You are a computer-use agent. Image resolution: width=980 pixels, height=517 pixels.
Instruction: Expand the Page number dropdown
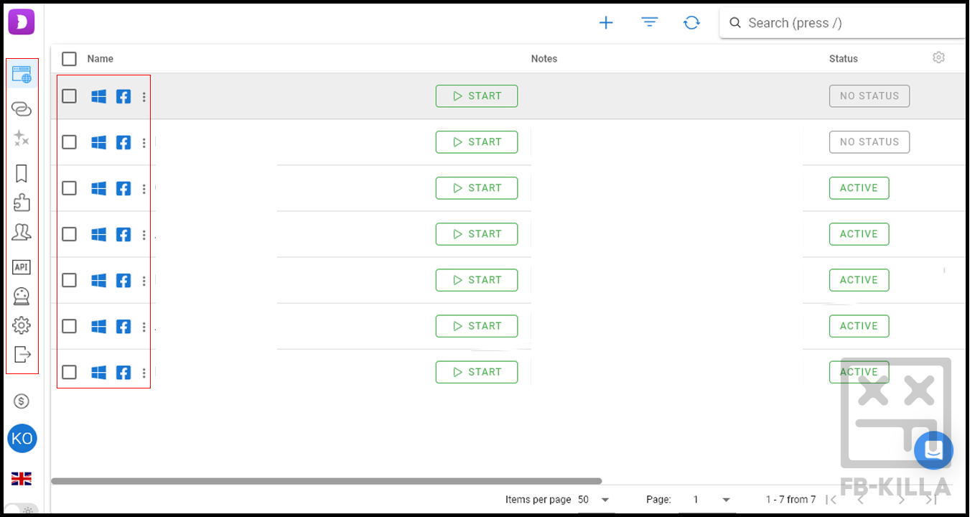(x=726, y=500)
